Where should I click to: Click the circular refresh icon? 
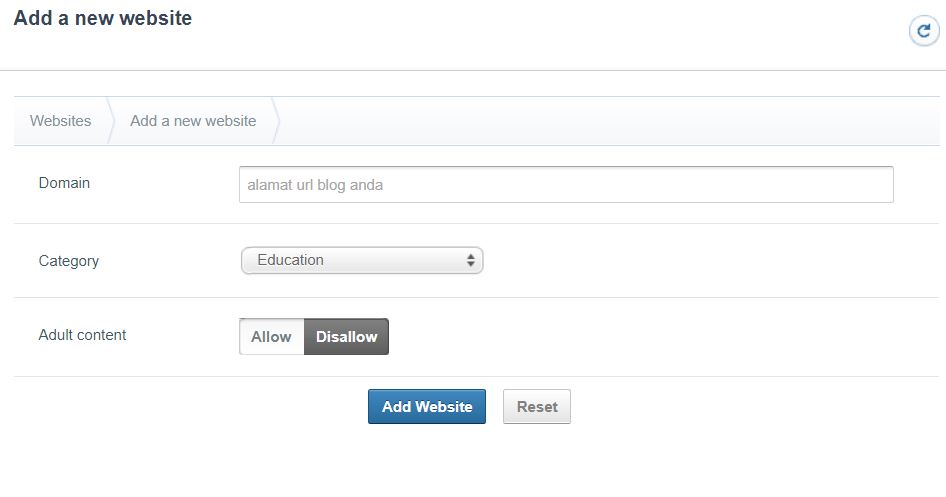923,31
